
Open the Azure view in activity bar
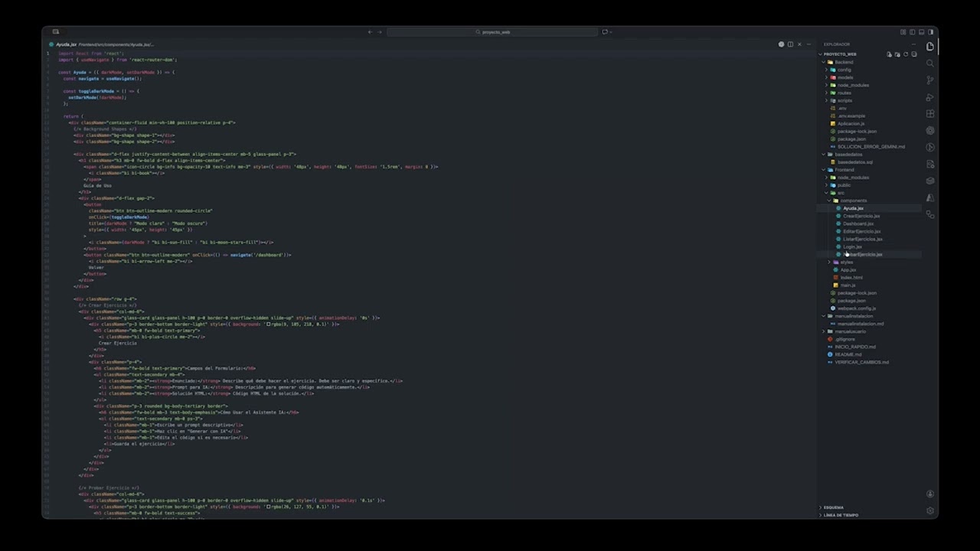930,197
